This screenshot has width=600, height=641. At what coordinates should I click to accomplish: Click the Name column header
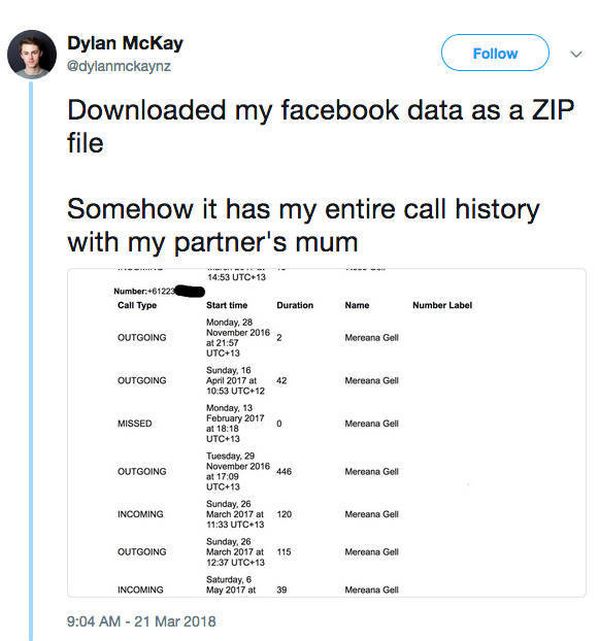[x=357, y=305]
